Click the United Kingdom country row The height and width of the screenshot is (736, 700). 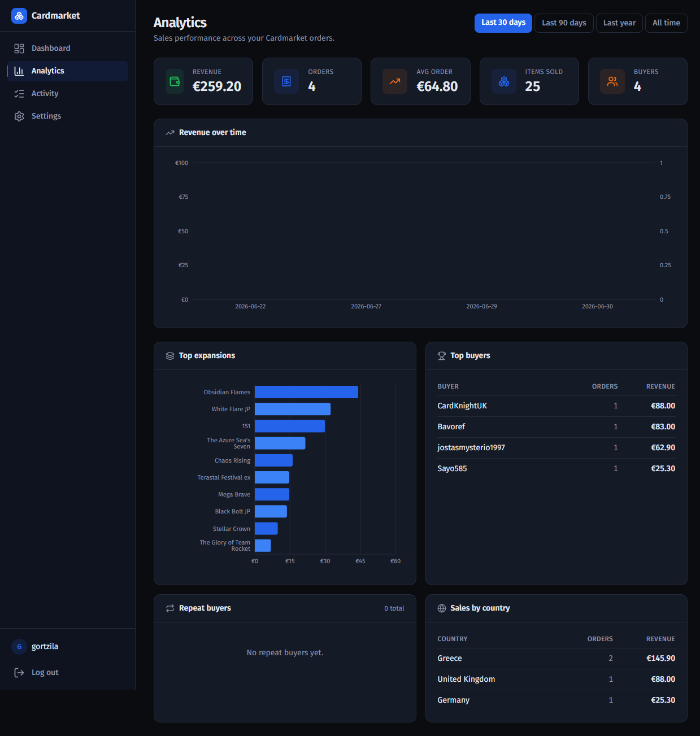[x=556, y=680]
